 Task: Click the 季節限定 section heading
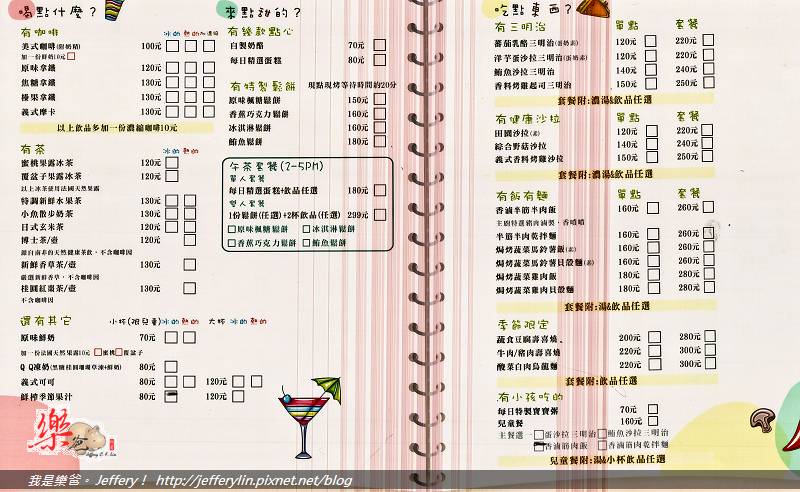pos(523,324)
